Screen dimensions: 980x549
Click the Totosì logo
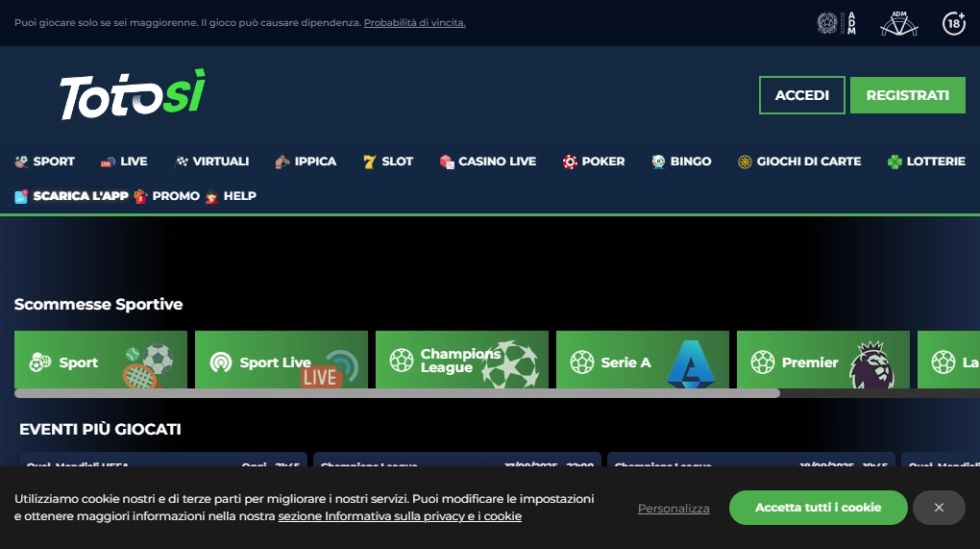(132, 94)
